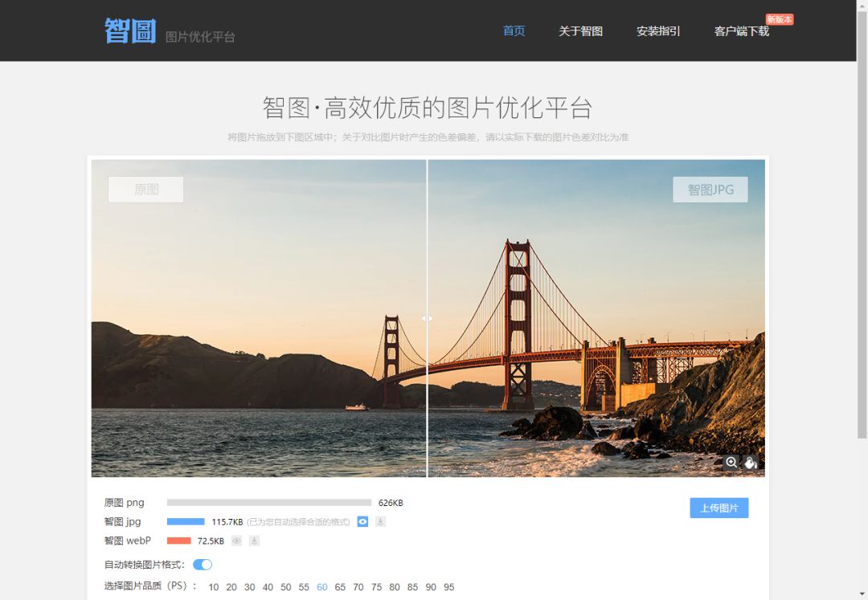Click the 原图 label on the image
Image resolution: width=868 pixels, height=600 pixels.
pyautogui.click(x=145, y=190)
